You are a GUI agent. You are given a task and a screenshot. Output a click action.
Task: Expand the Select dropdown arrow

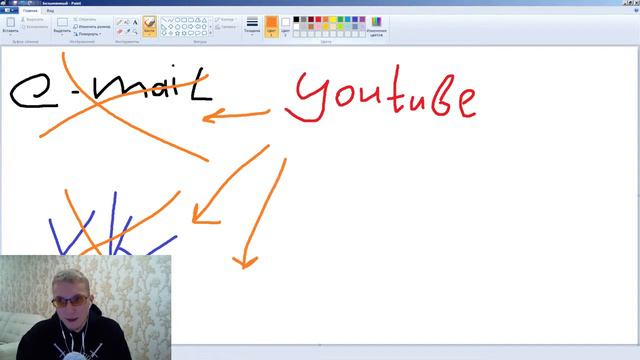[x=62, y=35]
